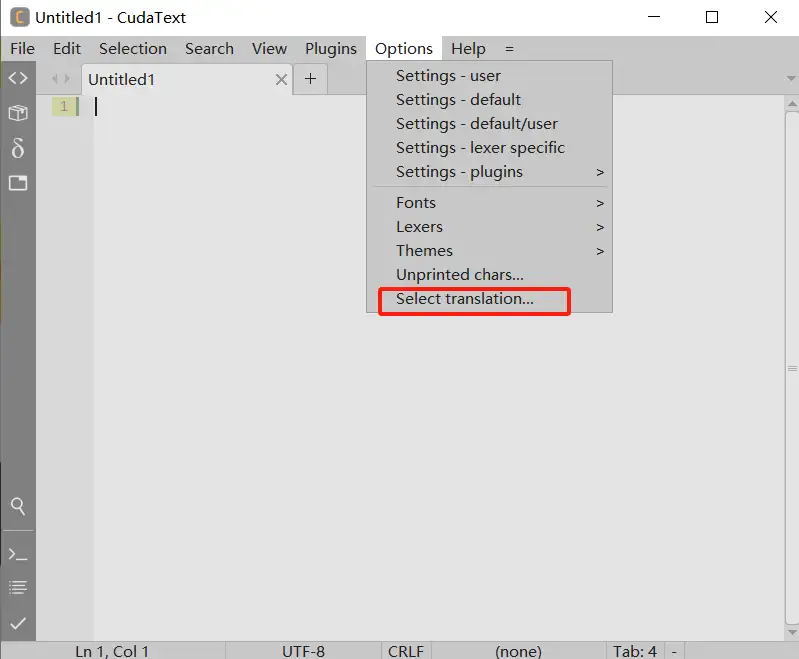Choose Settings - default
Screen dimensions: 799x659
489,99
